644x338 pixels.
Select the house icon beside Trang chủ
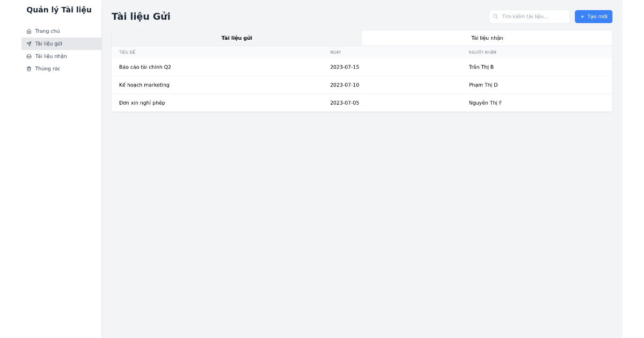28,31
